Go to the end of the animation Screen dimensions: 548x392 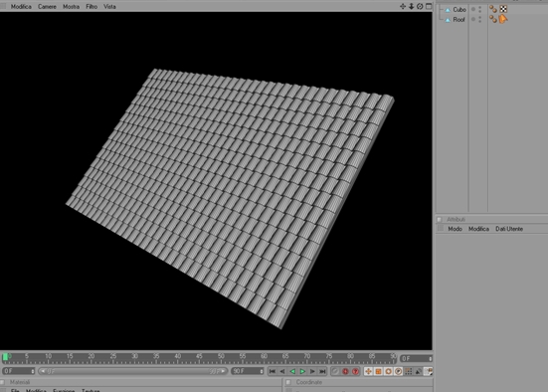click(322, 371)
